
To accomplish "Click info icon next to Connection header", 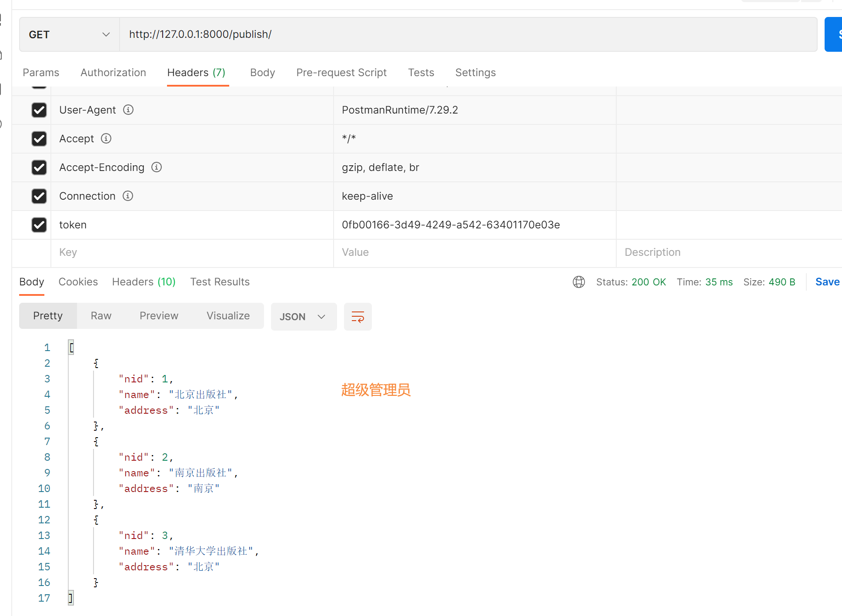I will pos(127,196).
